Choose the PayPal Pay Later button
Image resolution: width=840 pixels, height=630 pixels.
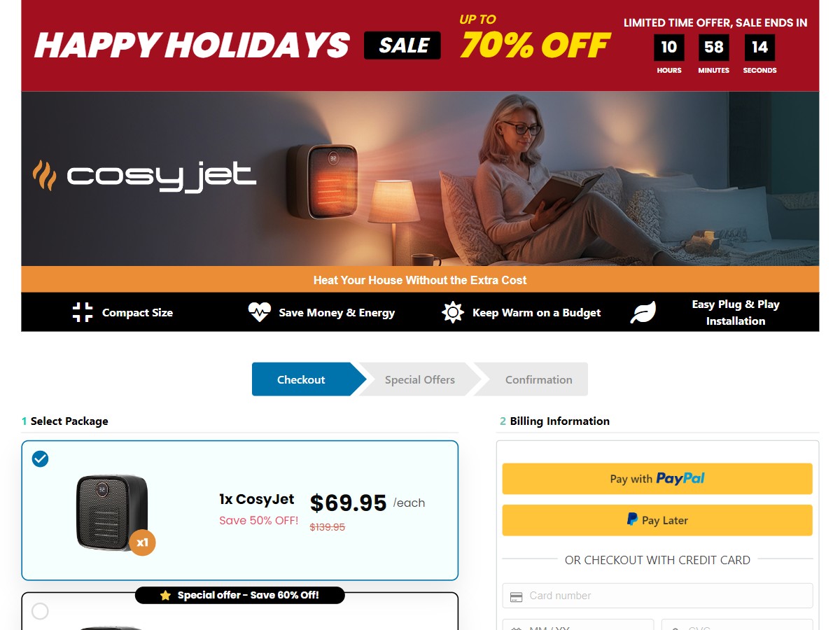[657, 520]
